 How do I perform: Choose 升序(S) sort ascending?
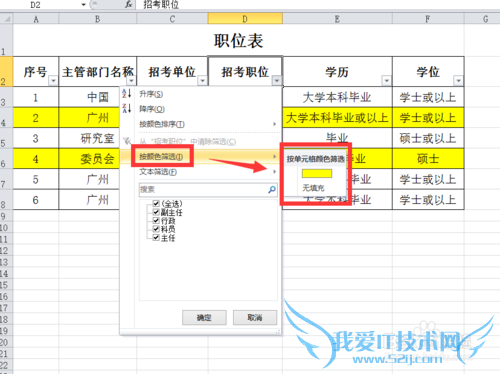click(x=200, y=94)
